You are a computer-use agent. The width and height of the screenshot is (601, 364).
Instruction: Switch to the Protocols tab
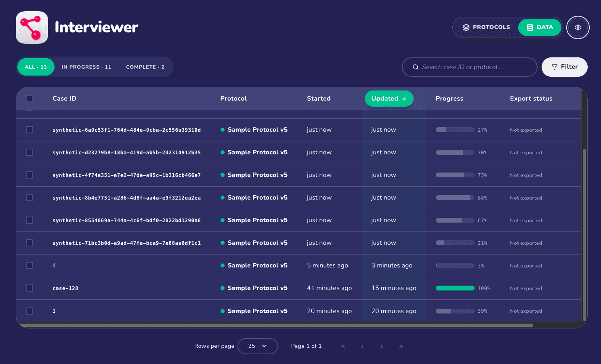(x=486, y=27)
